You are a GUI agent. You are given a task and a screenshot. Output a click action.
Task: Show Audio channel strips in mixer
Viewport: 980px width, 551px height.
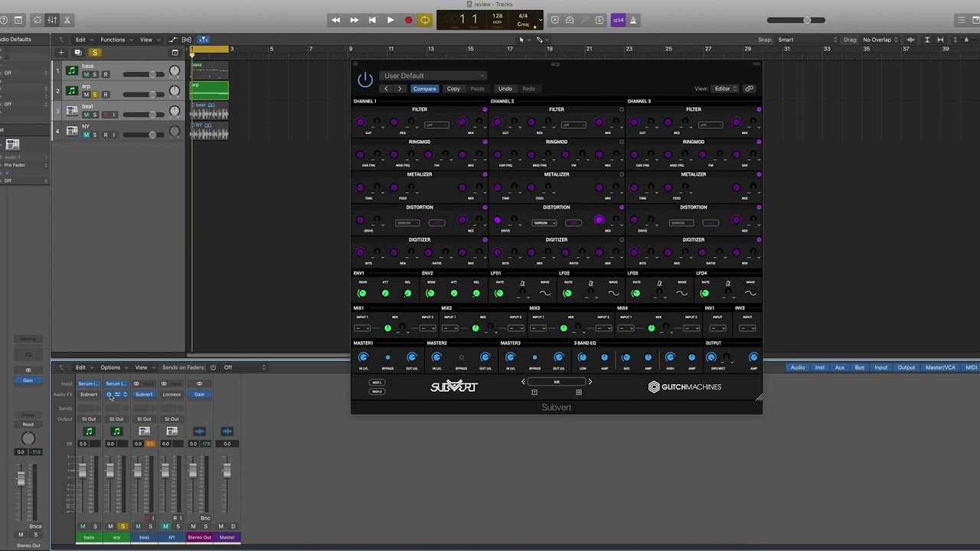pyautogui.click(x=798, y=367)
